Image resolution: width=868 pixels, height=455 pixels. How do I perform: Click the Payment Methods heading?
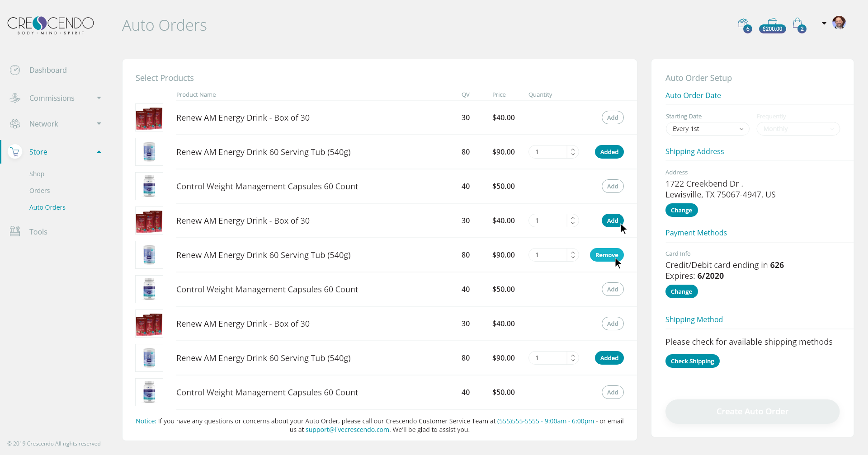[x=696, y=233]
